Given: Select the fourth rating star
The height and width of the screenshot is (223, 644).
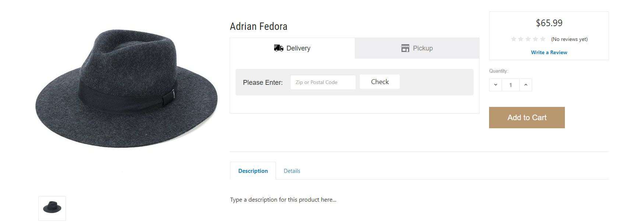Looking at the screenshot, I should tap(535, 39).
